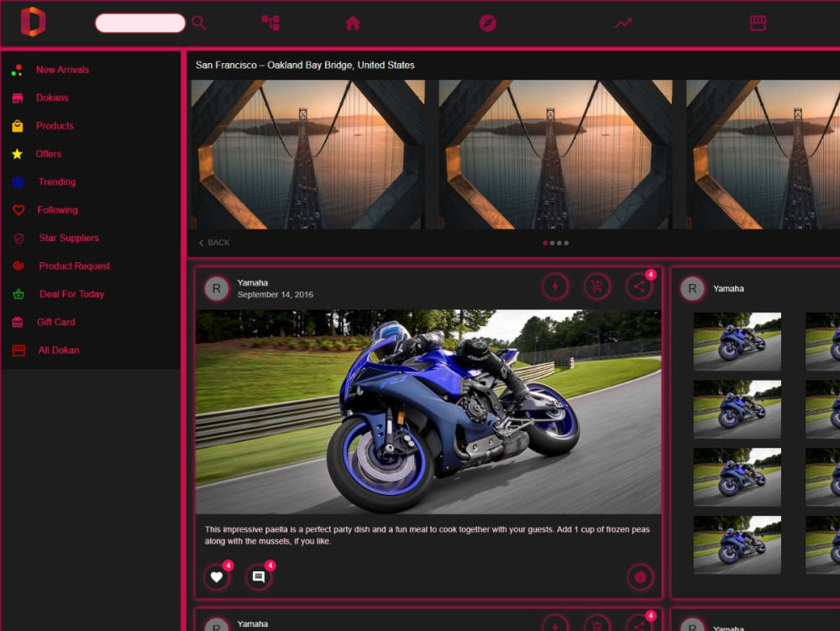
Task: Open the second-row motorcycle thumbnail in right card
Action: click(x=738, y=409)
